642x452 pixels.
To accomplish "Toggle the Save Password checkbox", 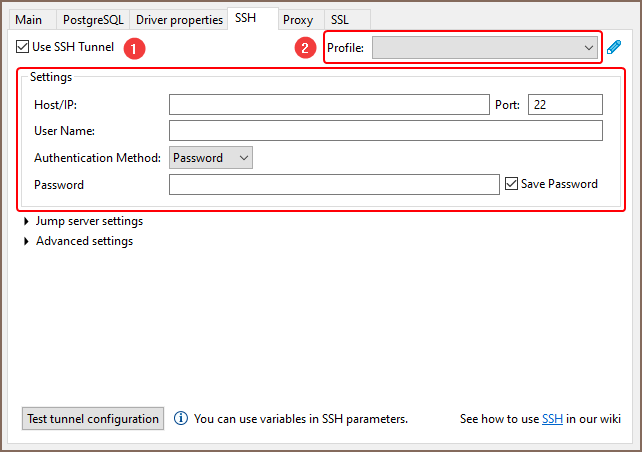I will click(x=512, y=184).
